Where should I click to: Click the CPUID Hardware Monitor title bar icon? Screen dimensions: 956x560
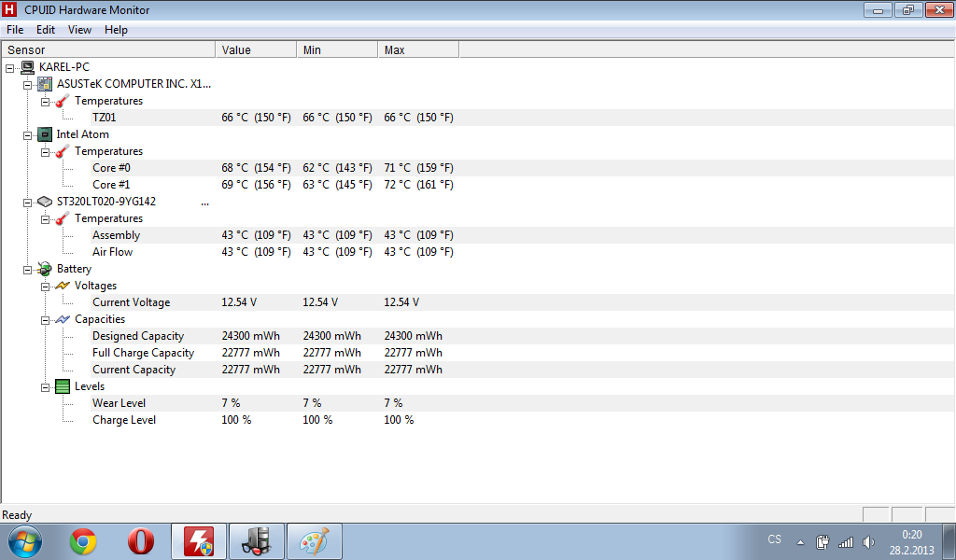click(9, 9)
